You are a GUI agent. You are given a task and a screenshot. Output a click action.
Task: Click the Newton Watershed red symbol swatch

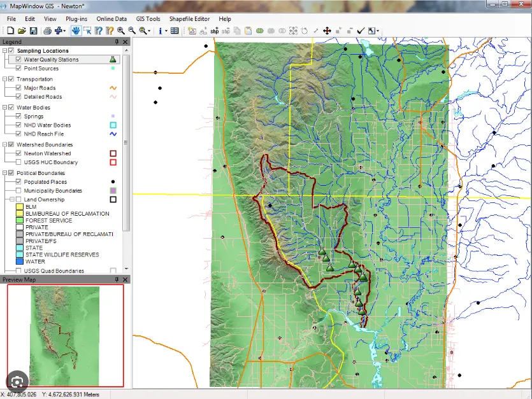click(113, 153)
